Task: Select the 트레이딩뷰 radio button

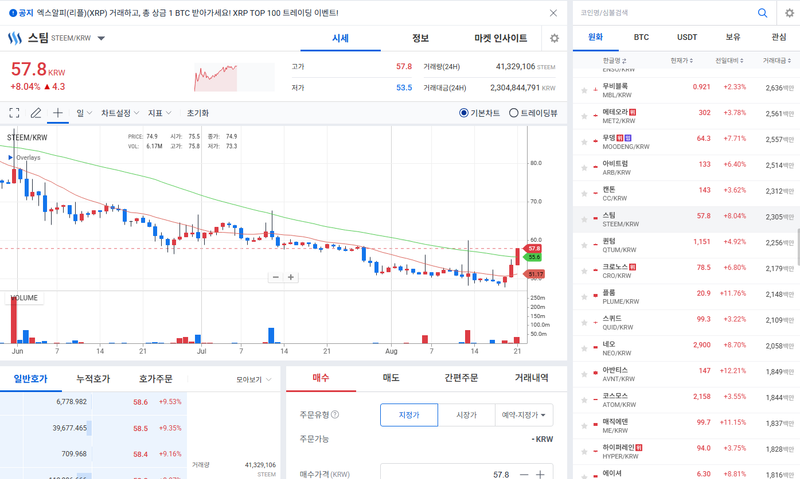Action: (x=514, y=113)
